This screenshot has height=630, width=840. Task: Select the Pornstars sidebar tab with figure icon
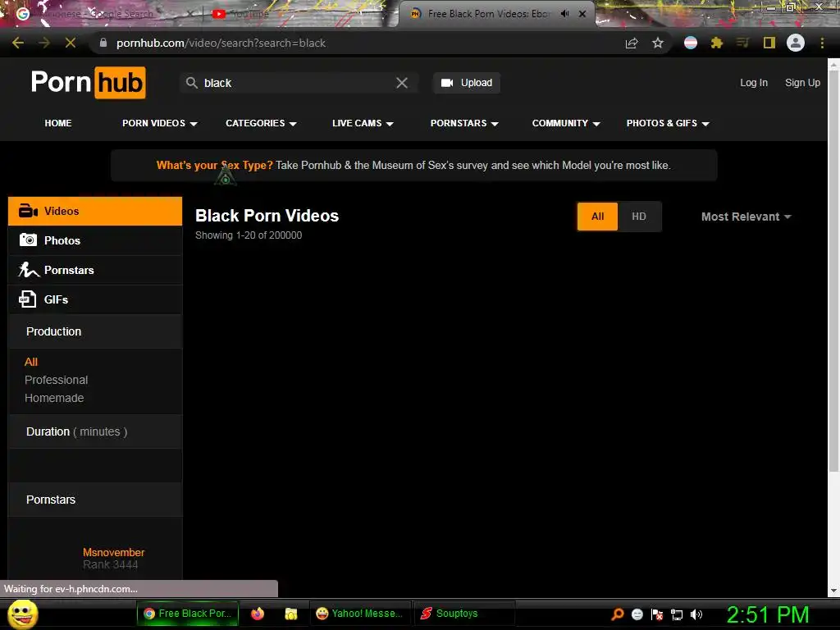point(95,270)
